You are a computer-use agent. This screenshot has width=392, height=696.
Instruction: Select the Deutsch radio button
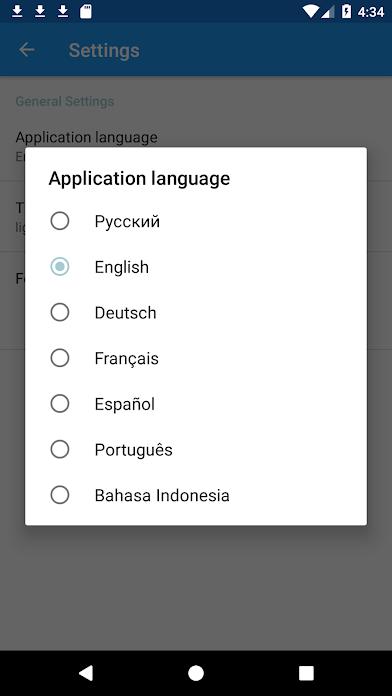tap(59, 312)
